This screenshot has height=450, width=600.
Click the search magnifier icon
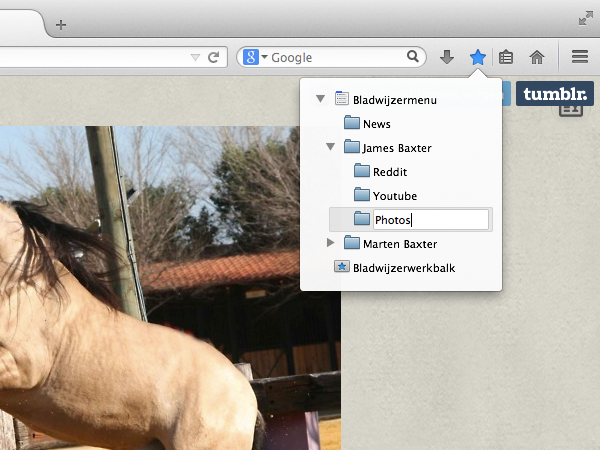[413, 57]
